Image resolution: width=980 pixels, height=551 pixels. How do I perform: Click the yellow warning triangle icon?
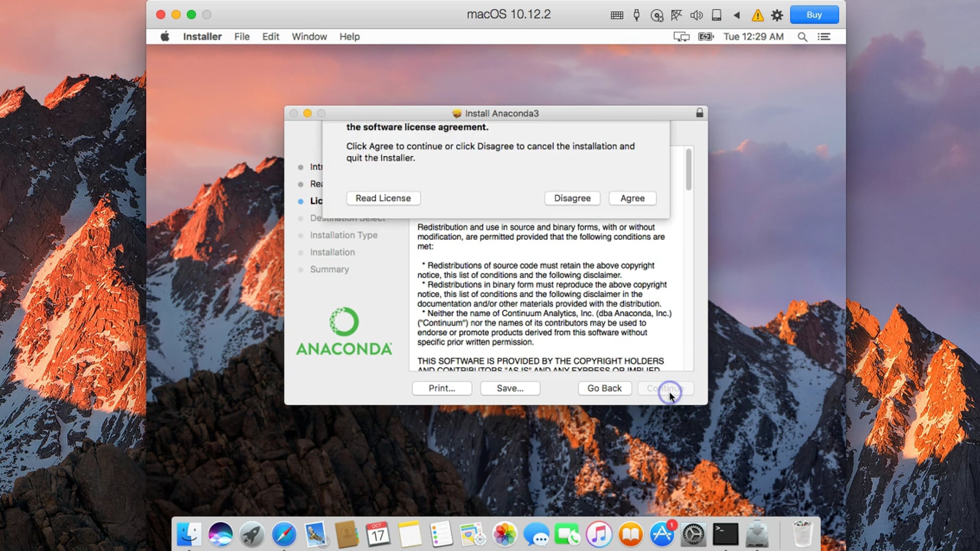pos(757,15)
